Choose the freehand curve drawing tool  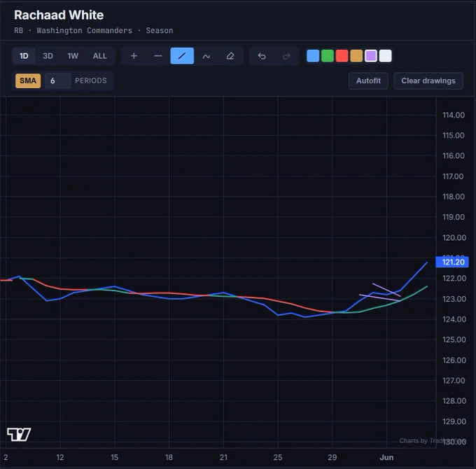click(x=206, y=56)
